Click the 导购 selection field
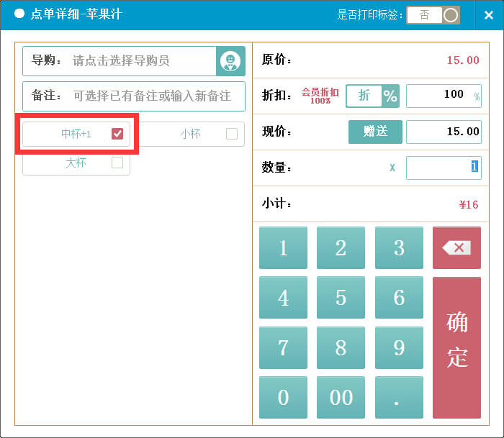Screen dimensions: 504x438 point(143,61)
